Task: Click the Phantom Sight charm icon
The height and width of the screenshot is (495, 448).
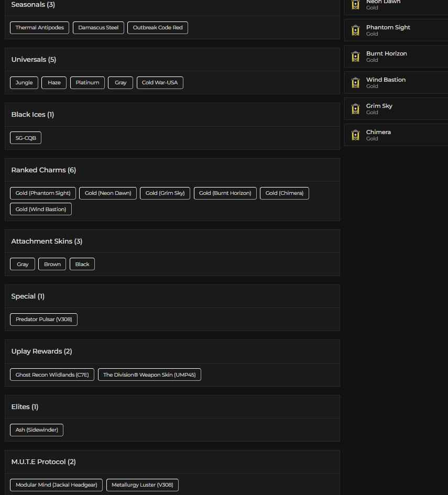Action: click(355, 30)
